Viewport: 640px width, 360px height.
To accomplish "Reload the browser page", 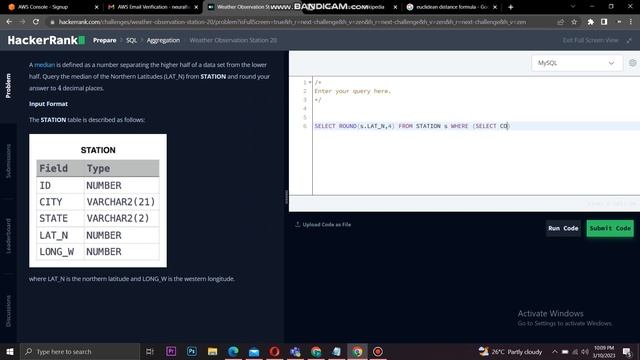I will click(x=36, y=22).
